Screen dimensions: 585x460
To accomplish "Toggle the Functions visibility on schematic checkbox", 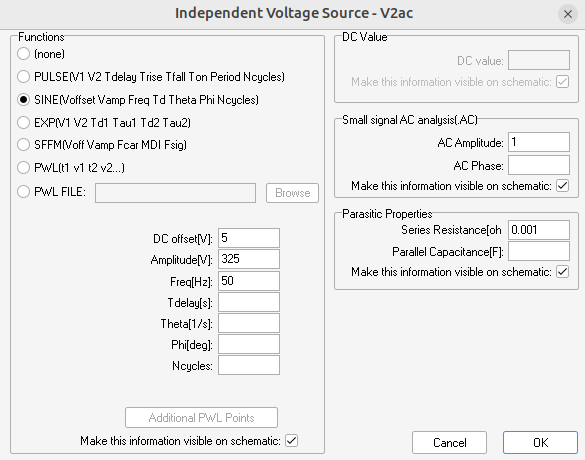I will click(x=291, y=441).
